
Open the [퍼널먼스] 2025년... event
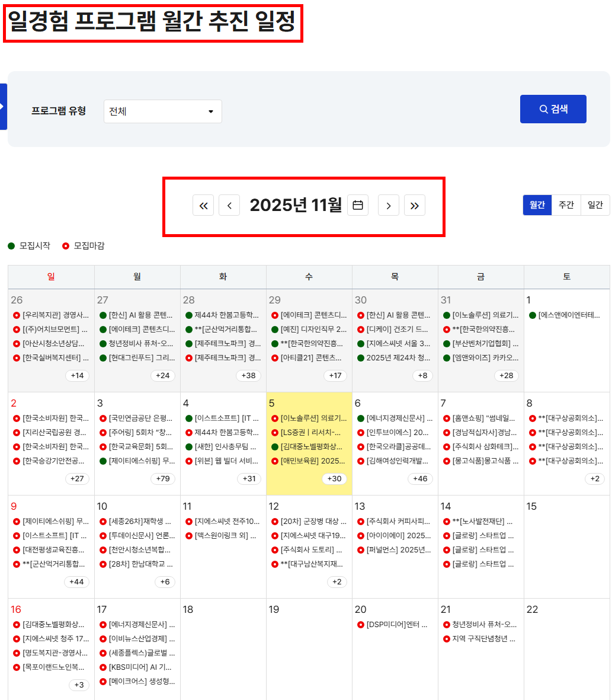coord(395,550)
